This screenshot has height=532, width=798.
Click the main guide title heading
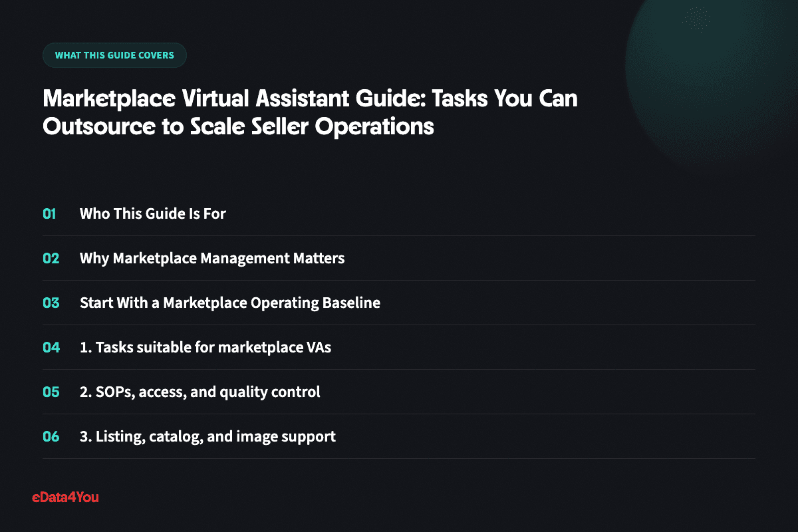(310, 112)
